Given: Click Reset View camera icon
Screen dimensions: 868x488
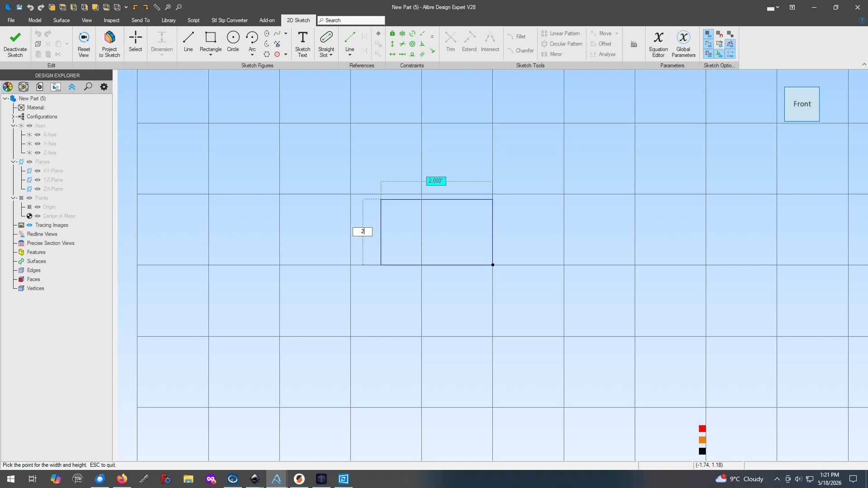Looking at the screenshot, I should click(x=84, y=44).
